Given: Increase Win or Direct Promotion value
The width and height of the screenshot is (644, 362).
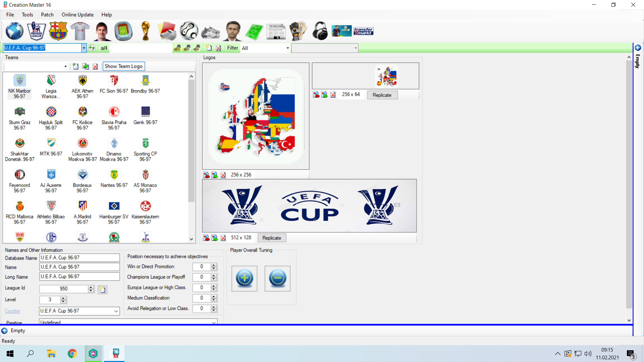Looking at the screenshot, I should point(214,265).
